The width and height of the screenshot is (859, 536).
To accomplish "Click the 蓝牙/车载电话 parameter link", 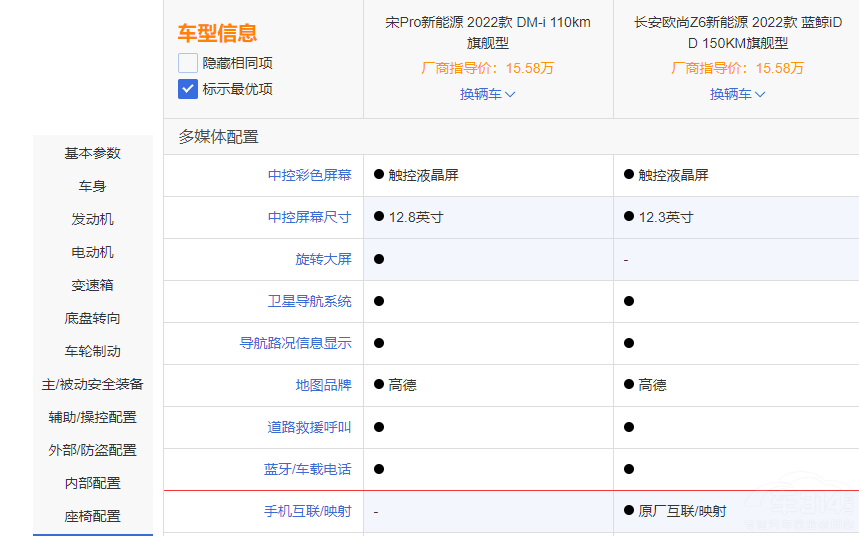I will coord(307,469).
